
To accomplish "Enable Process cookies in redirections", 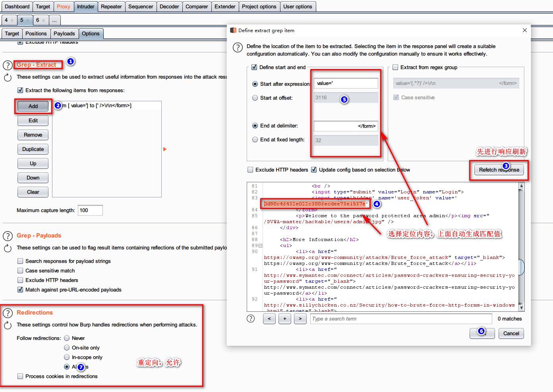I will tap(20, 376).
